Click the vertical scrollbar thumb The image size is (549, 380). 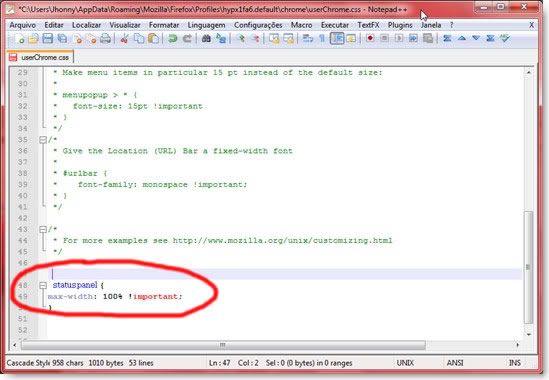[529, 267]
